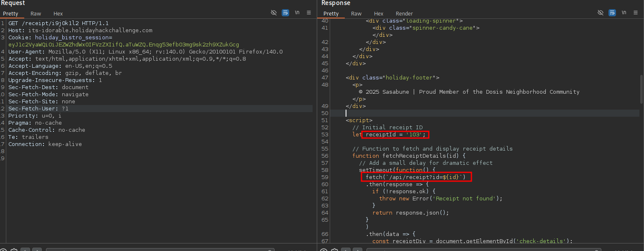The height and width of the screenshot is (251, 644).
Task: Click the highlighted receiptId = '103' code
Action: 395,135
